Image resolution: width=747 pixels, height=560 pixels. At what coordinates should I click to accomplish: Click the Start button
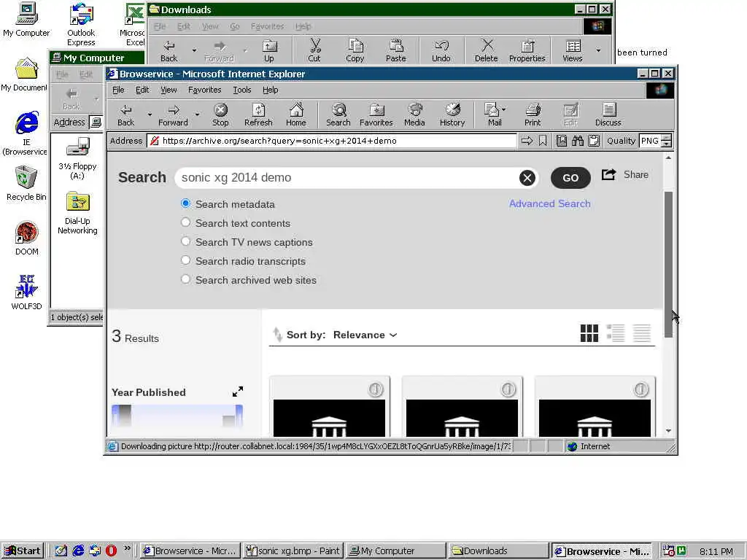point(23,551)
